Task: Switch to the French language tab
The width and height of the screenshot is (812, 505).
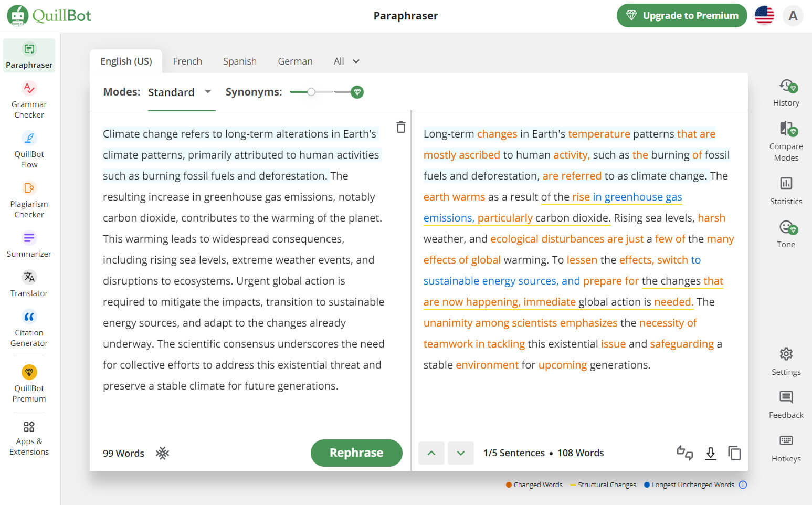Action: pyautogui.click(x=187, y=61)
